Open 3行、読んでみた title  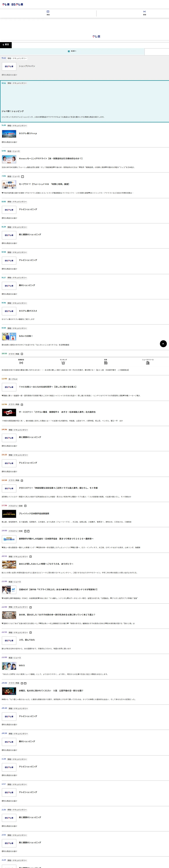(27, 640)
